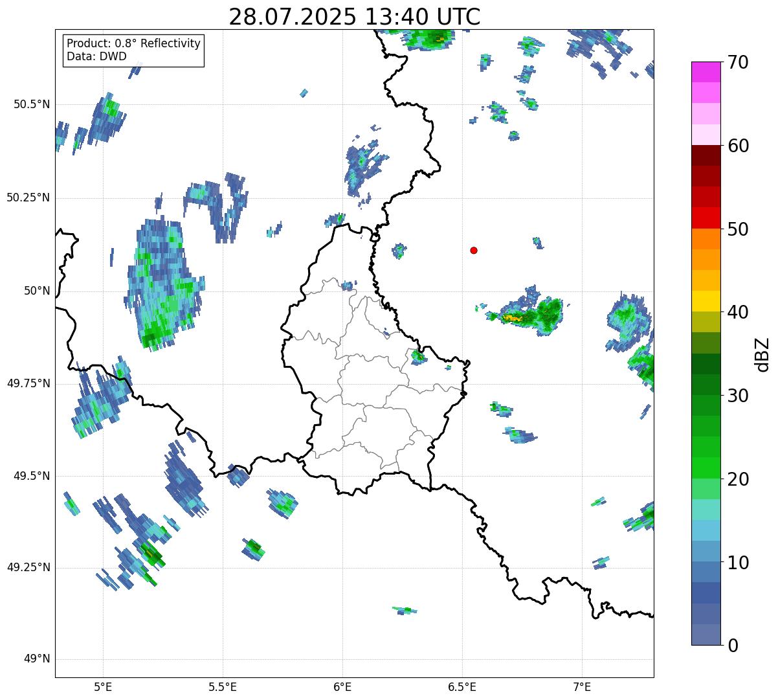Click the longitude label "6°E"
Viewport: 778px width, 700px height.
[342, 686]
